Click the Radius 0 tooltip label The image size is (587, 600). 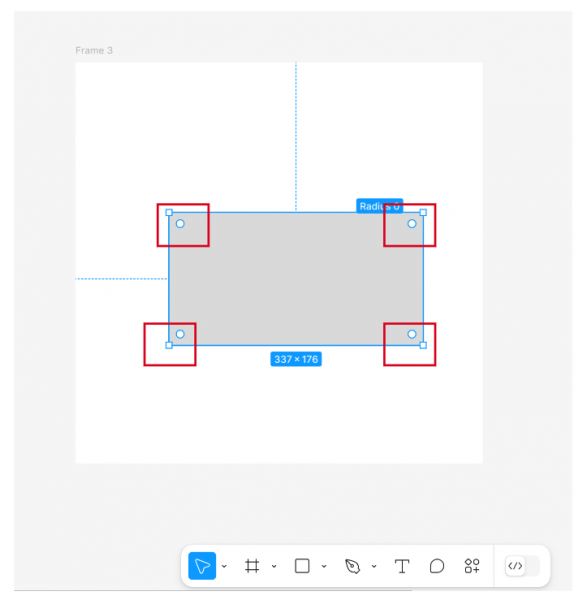click(x=379, y=206)
